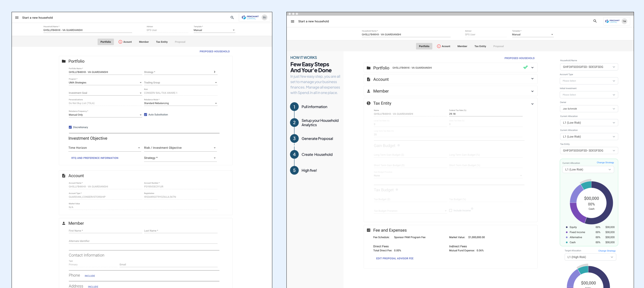Open Target Allocation L1 (High Risk) dropdown
This screenshot has width=644, height=288.
point(590,257)
